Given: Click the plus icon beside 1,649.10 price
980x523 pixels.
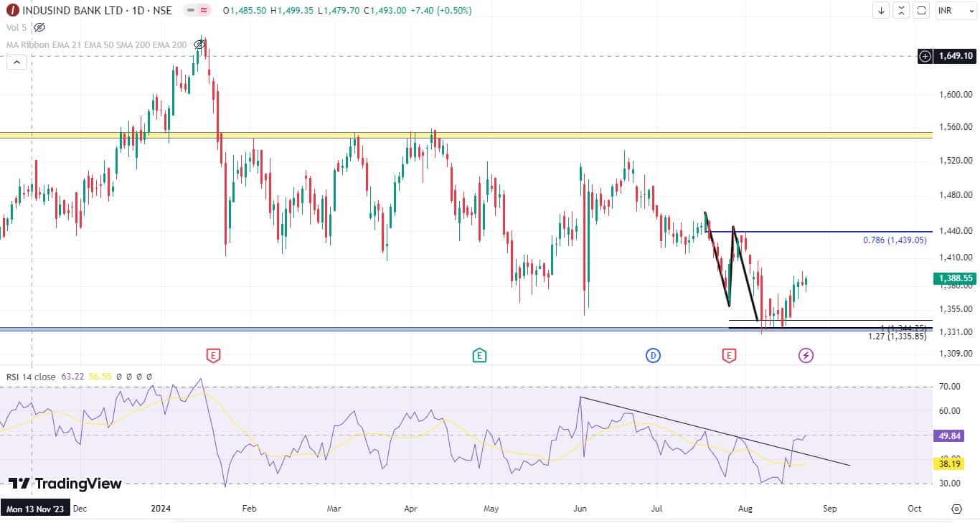Looking at the screenshot, I should 925,56.
